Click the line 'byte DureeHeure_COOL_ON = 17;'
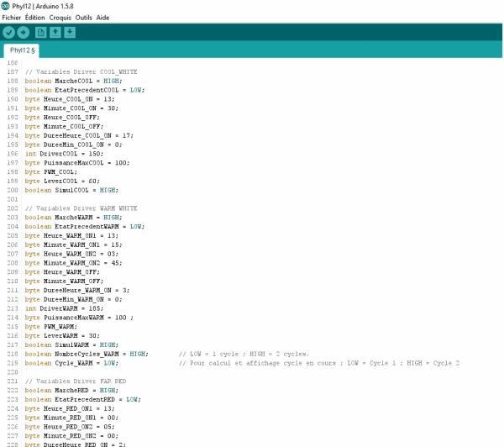Viewport: 504px width, 447px height. coord(79,135)
